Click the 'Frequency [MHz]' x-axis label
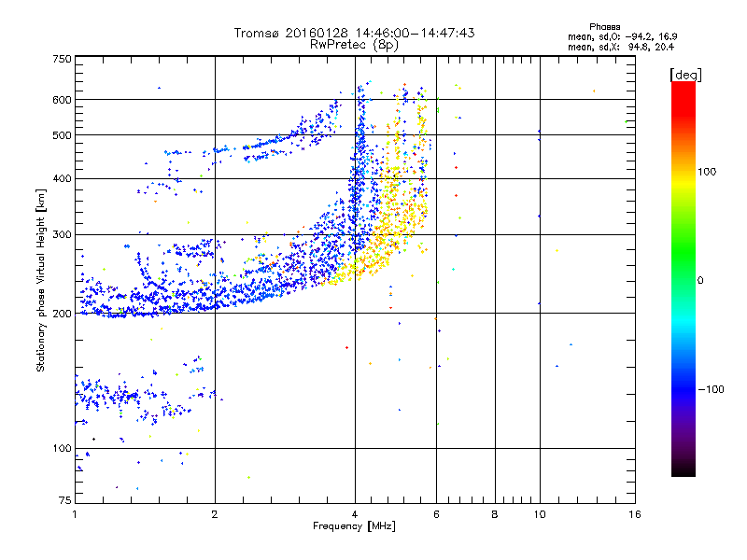This screenshot has width=747, height=560. 354,526
